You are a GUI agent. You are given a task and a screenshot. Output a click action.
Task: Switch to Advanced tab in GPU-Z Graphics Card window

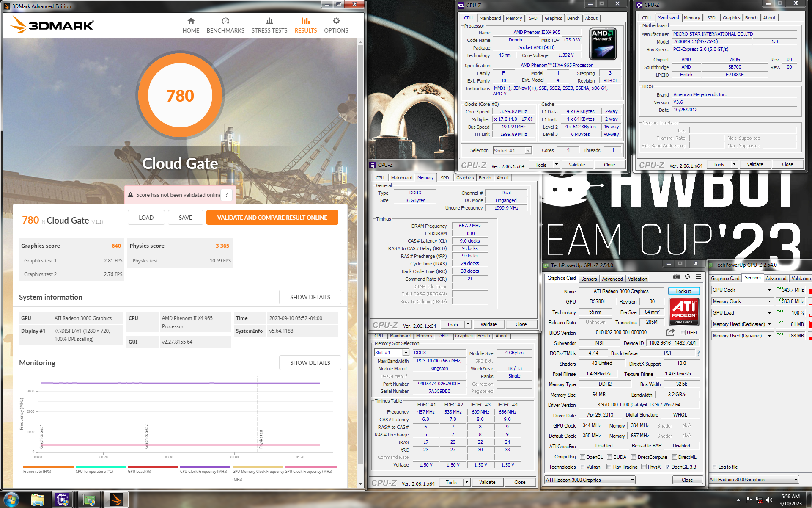pos(612,279)
